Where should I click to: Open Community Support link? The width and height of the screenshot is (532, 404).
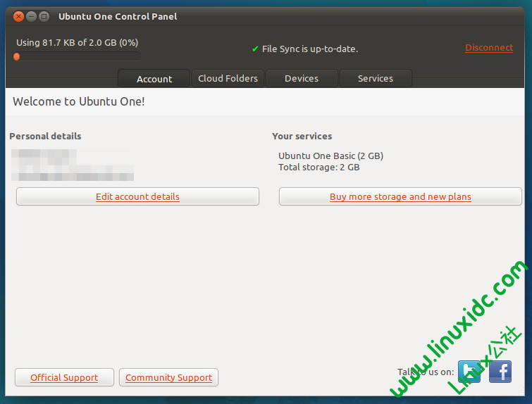click(168, 377)
